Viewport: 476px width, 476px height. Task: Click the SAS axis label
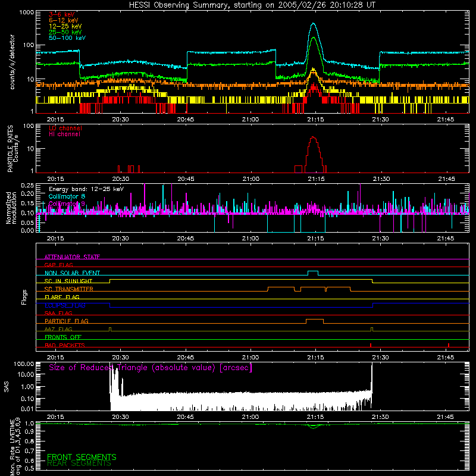tap(6, 386)
